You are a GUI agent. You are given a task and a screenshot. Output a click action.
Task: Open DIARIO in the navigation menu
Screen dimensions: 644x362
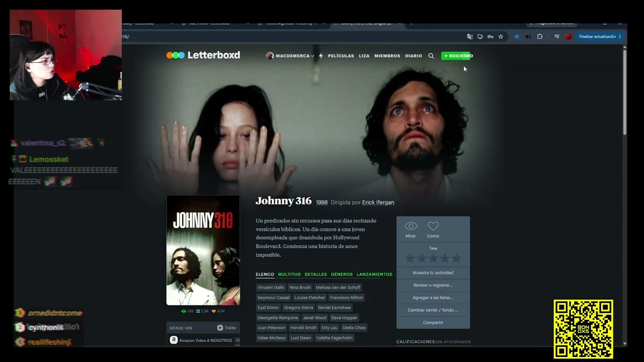click(414, 56)
